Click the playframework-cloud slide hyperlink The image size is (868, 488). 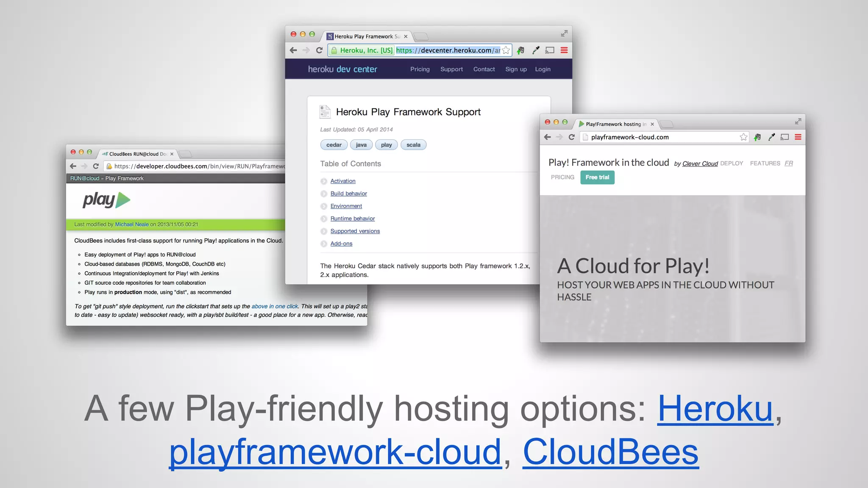335,452
